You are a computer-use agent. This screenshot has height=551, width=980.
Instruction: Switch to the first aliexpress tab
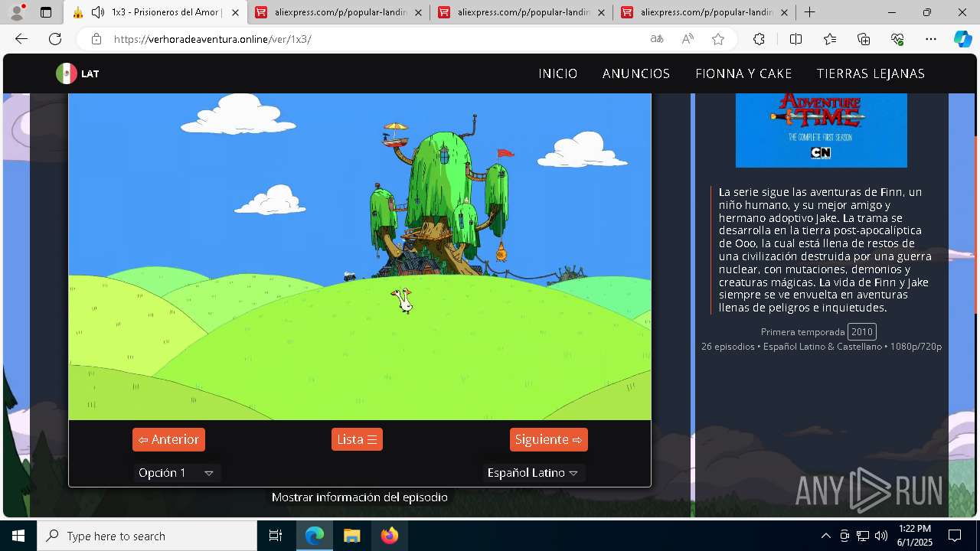click(339, 12)
